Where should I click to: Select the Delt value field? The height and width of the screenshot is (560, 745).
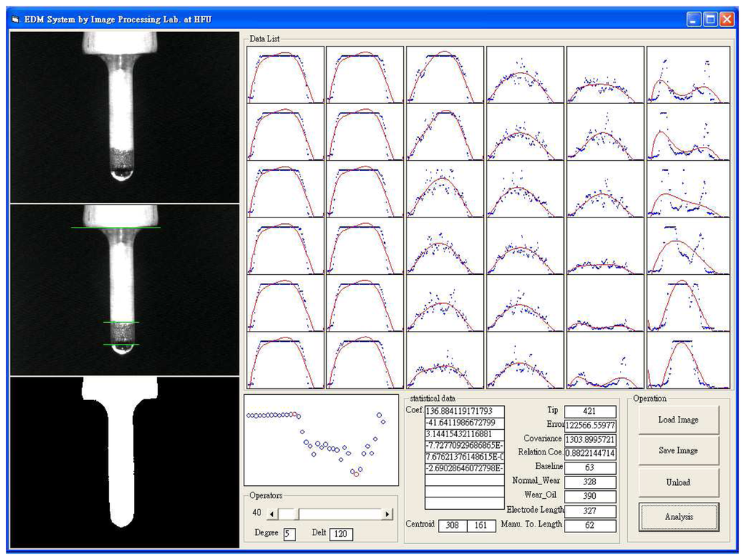click(x=341, y=535)
